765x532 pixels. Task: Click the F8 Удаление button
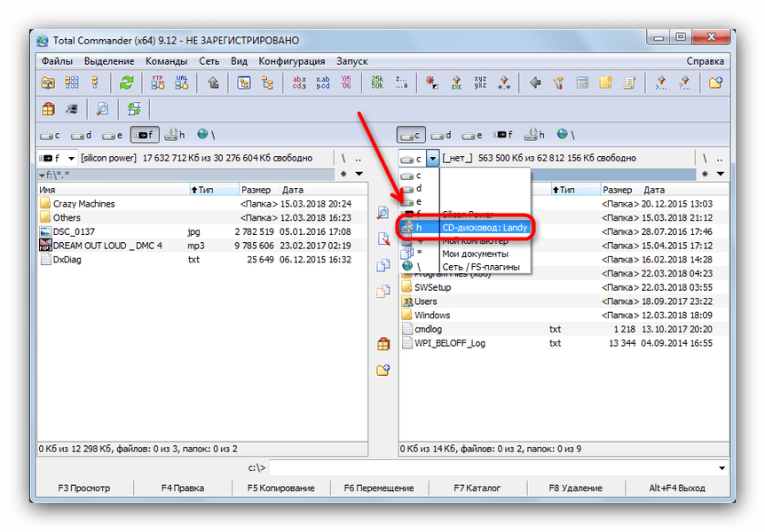tap(576, 488)
